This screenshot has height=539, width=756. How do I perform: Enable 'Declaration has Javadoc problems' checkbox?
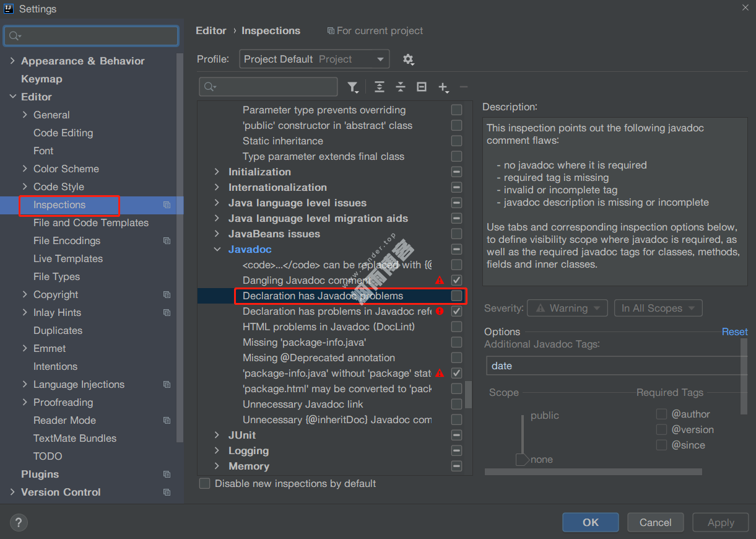[456, 296]
